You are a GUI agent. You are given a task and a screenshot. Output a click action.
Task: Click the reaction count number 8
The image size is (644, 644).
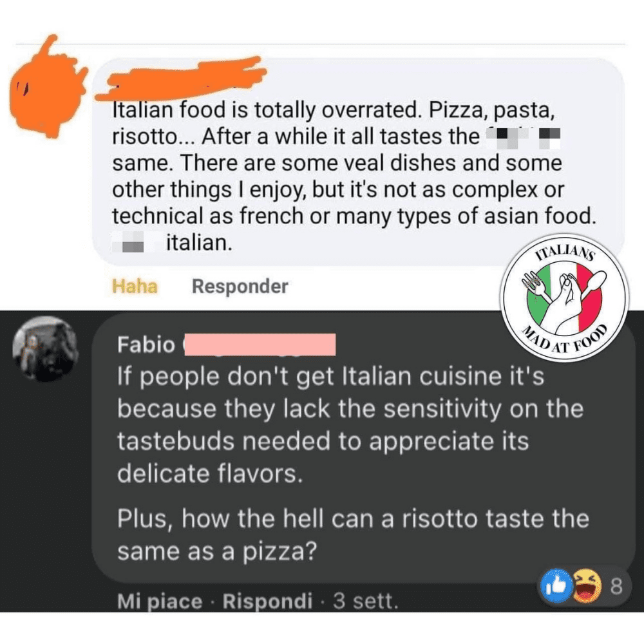point(616,587)
